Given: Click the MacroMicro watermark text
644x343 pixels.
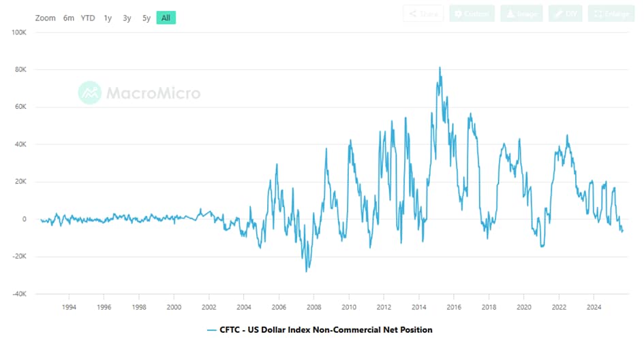Looking at the screenshot, I should click(x=153, y=93).
